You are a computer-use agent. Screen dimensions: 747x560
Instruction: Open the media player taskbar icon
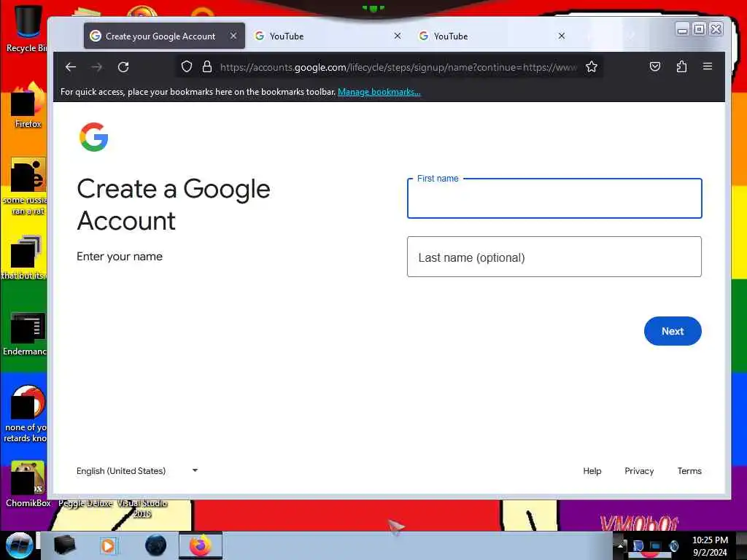tap(108, 545)
